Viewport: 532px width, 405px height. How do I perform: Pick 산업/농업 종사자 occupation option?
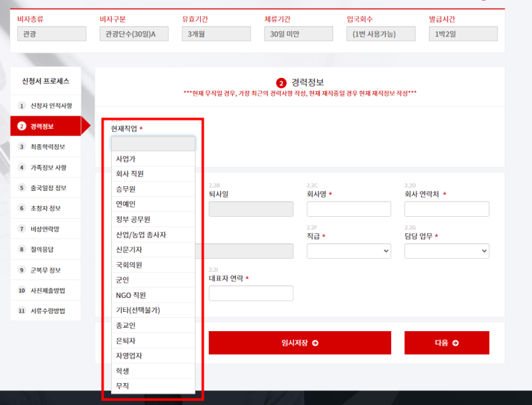coord(153,234)
